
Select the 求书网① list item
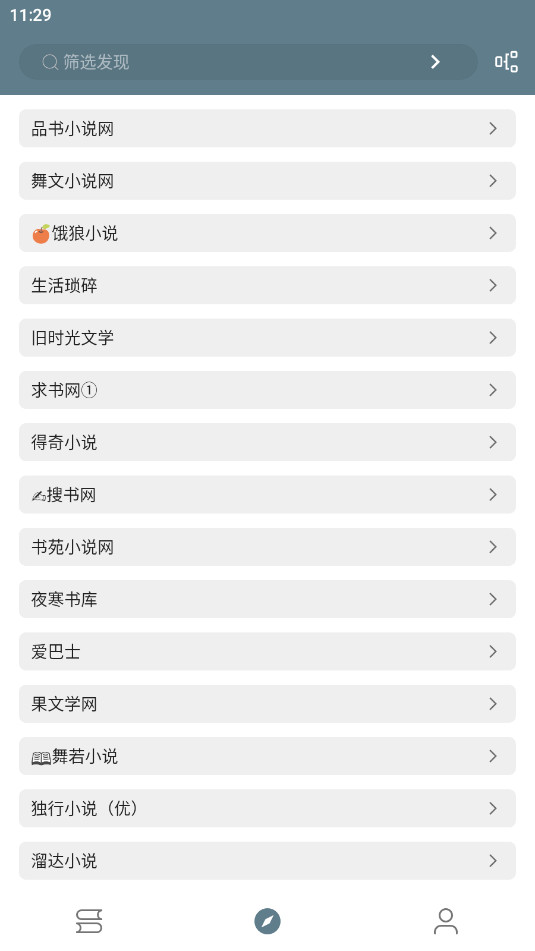(x=268, y=390)
